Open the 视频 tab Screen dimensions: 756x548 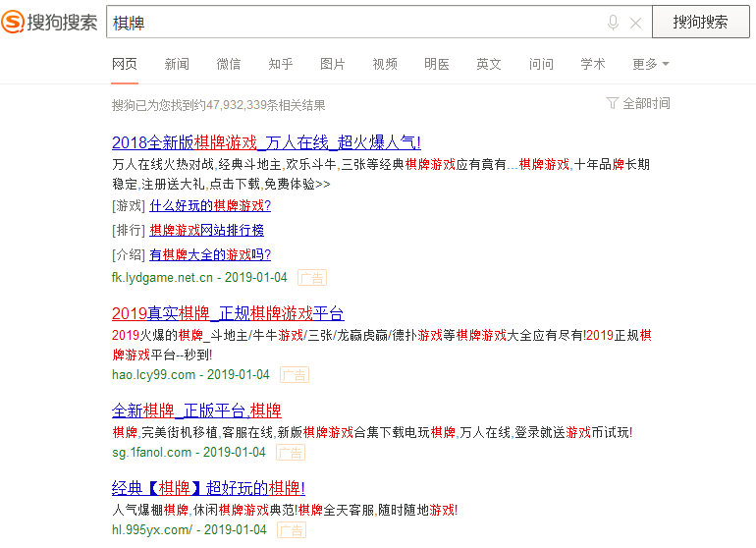tap(385, 64)
